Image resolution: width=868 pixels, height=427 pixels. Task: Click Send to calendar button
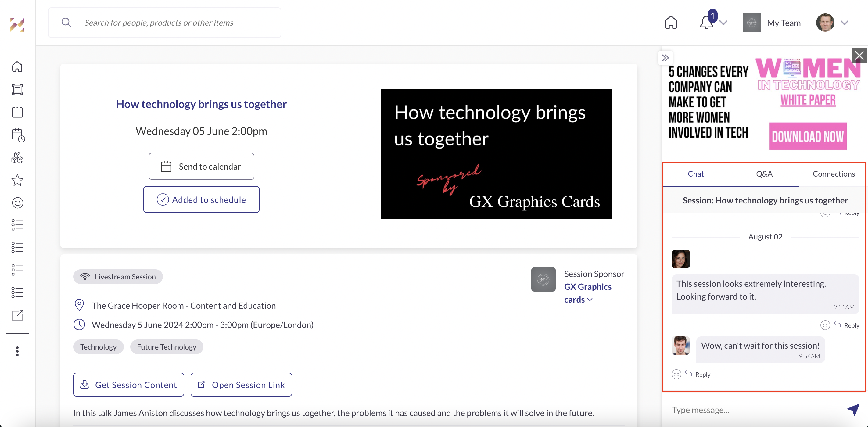point(201,167)
